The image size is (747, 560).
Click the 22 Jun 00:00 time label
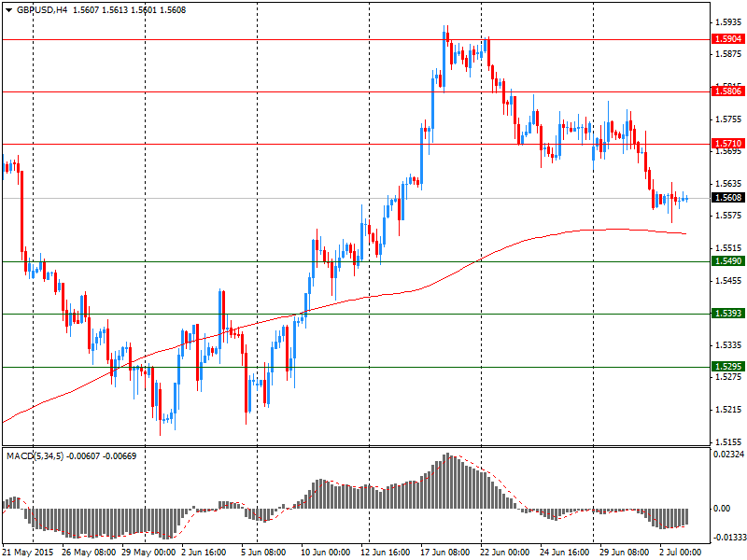(505, 553)
